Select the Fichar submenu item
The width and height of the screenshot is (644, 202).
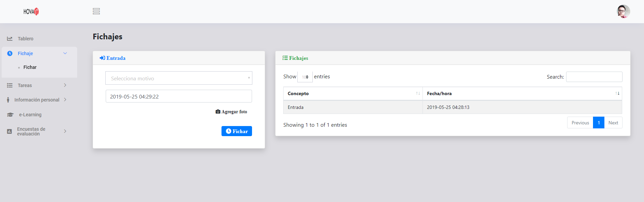pos(30,67)
